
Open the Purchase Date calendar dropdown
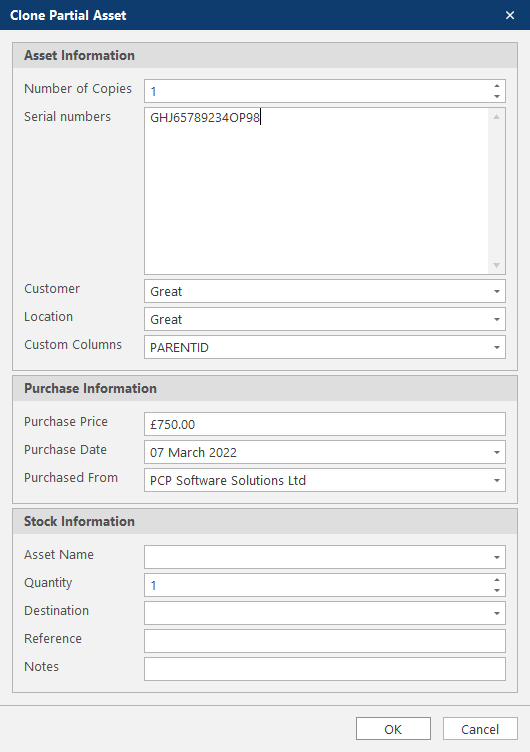pos(496,452)
